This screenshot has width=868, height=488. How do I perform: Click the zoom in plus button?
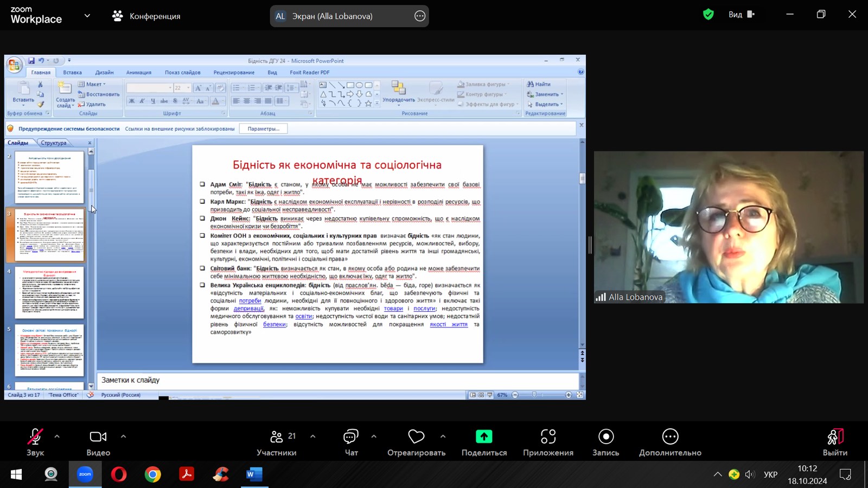[x=569, y=395]
